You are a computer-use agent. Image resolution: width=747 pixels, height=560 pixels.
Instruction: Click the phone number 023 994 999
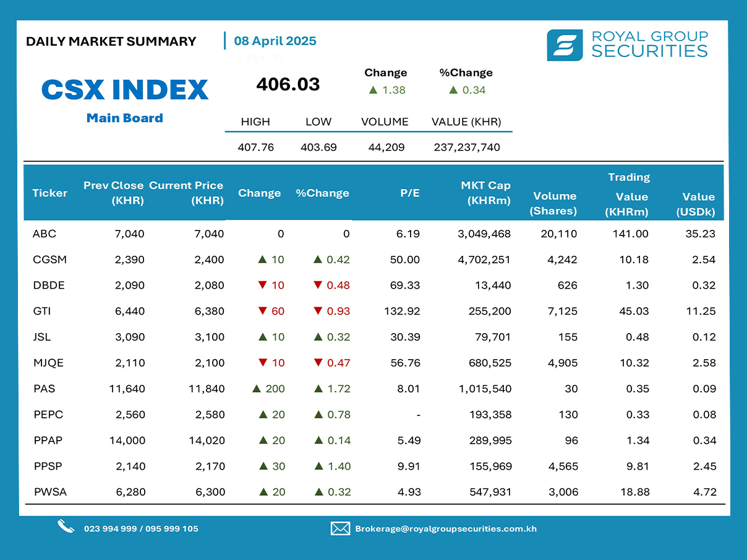pyautogui.click(x=111, y=529)
